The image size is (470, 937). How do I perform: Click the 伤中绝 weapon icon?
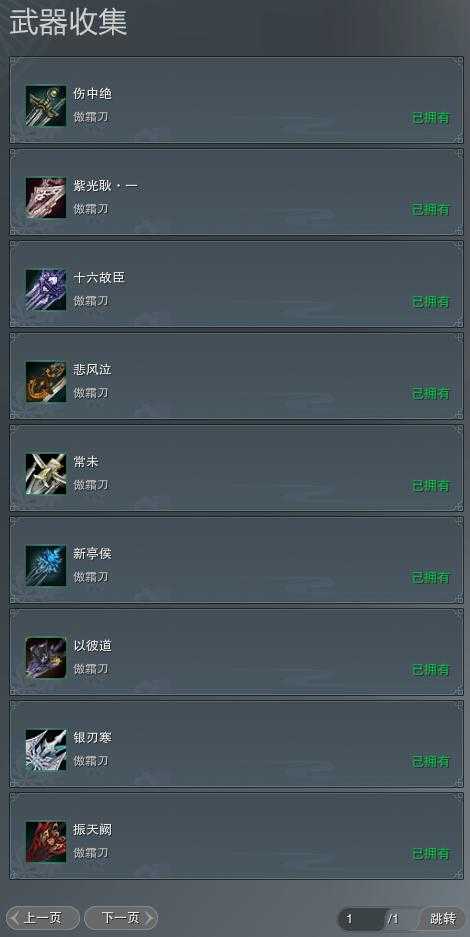coord(46,106)
